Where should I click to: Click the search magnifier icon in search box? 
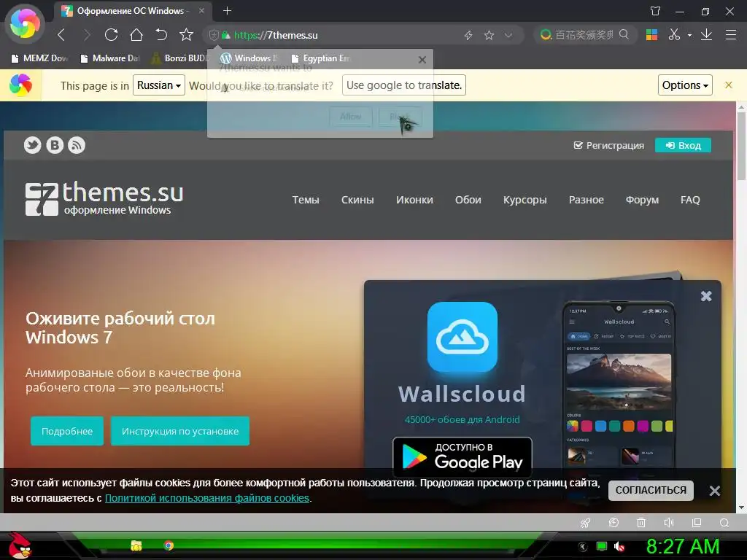point(624,35)
